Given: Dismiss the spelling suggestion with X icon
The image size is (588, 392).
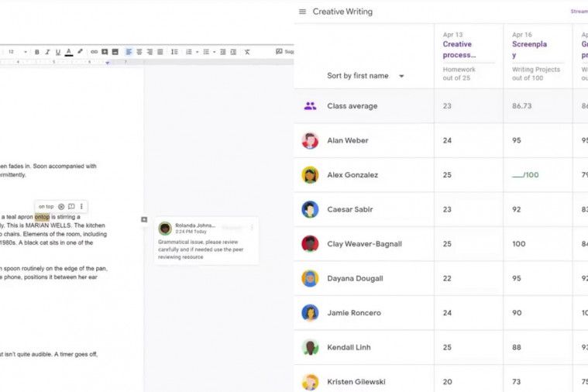Looking at the screenshot, I should coord(61,207).
